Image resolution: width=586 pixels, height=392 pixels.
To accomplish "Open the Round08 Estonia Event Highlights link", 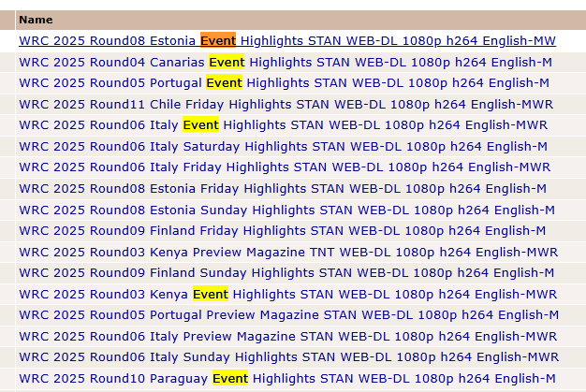I will (287, 40).
